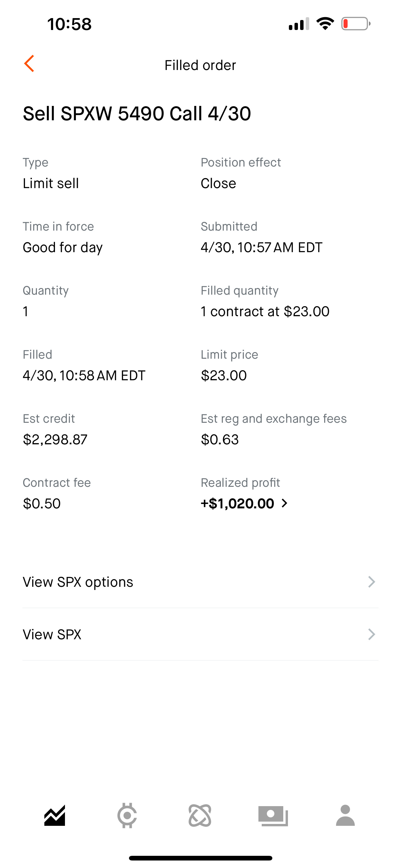
Task: Open the circular ring tab icon
Action: point(127,816)
